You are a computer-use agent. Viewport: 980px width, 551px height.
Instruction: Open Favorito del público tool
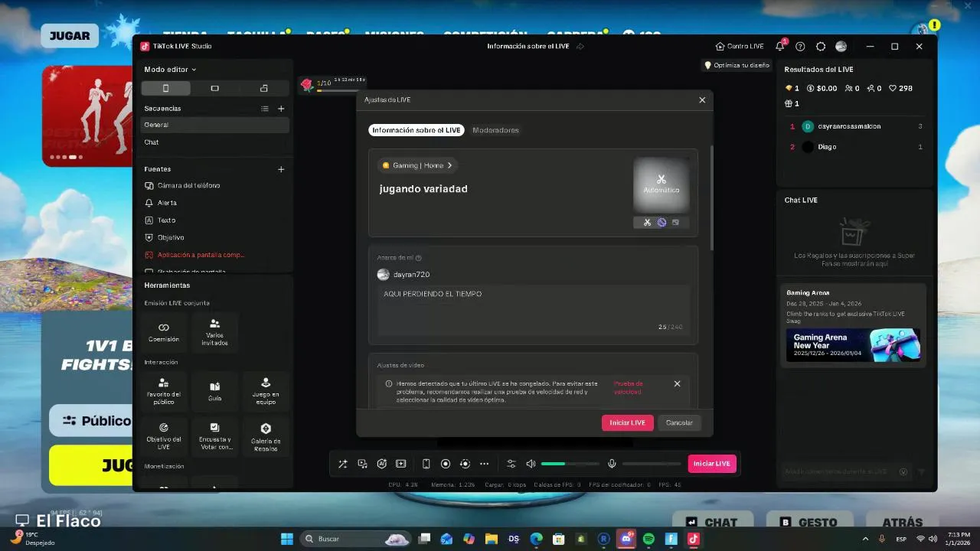pos(164,391)
